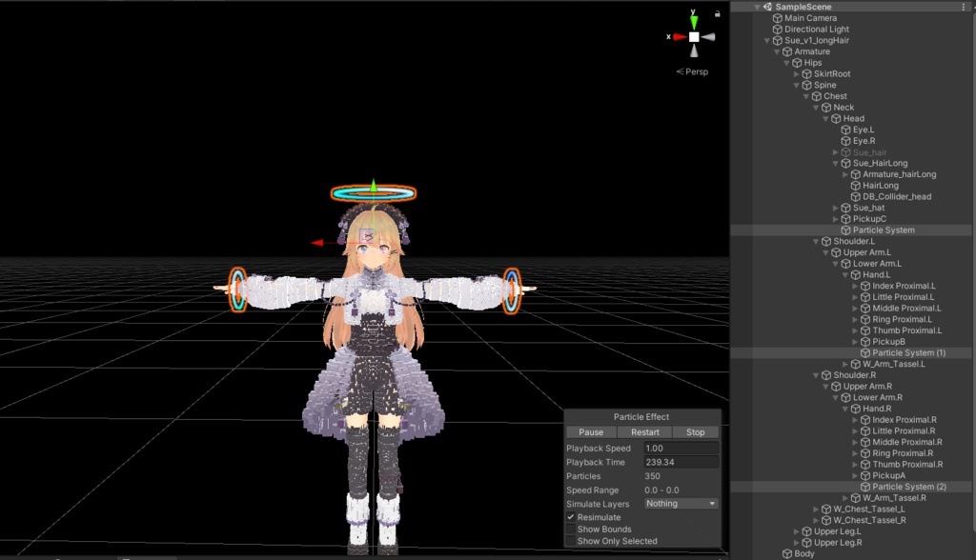Collapse the Sue_HairLong tree arrow
976x560 pixels.
click(835, 164)
